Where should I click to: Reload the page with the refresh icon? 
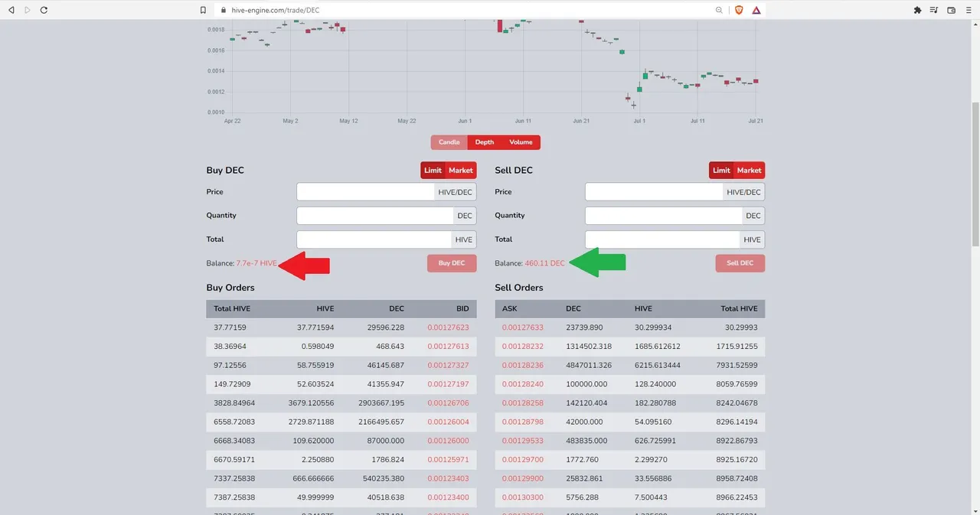tap(44, 10)
